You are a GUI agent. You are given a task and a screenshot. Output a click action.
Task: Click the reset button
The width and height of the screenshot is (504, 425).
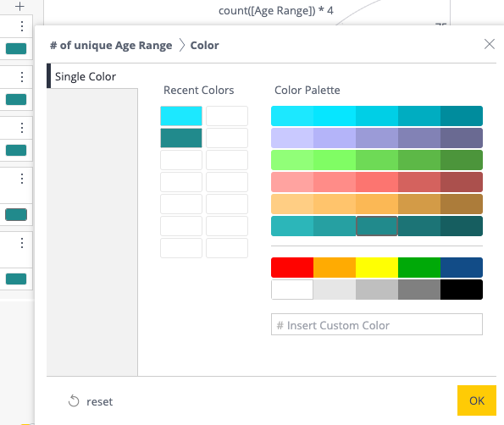pos(91,401)
